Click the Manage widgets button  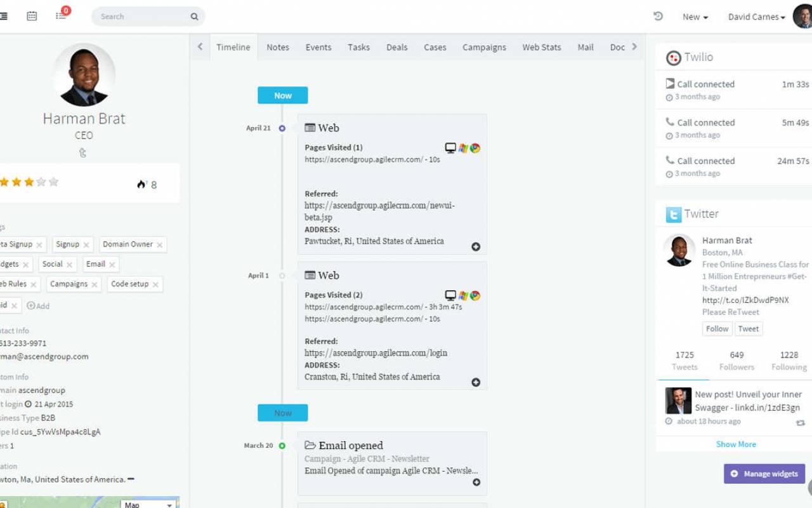pos(764,474)
